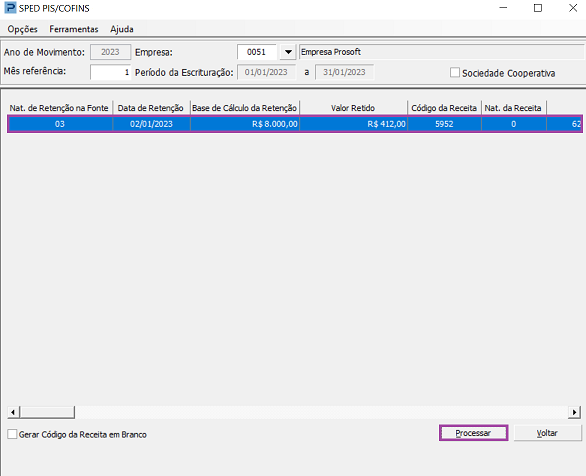Open the Empresa dropdown arrow
The width and height of the screenshot is (586, 476).
[x=288, y=52]
